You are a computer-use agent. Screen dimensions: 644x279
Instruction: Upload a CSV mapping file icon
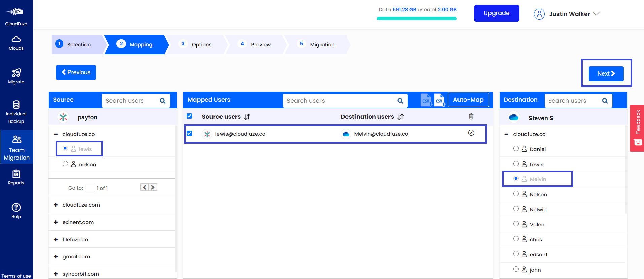(x=440, y=100)
